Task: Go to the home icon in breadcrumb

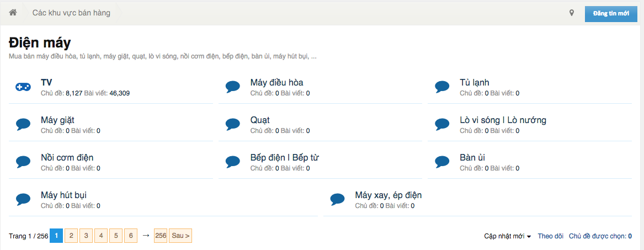Action: pyautogui.click(x=13, y=13)
